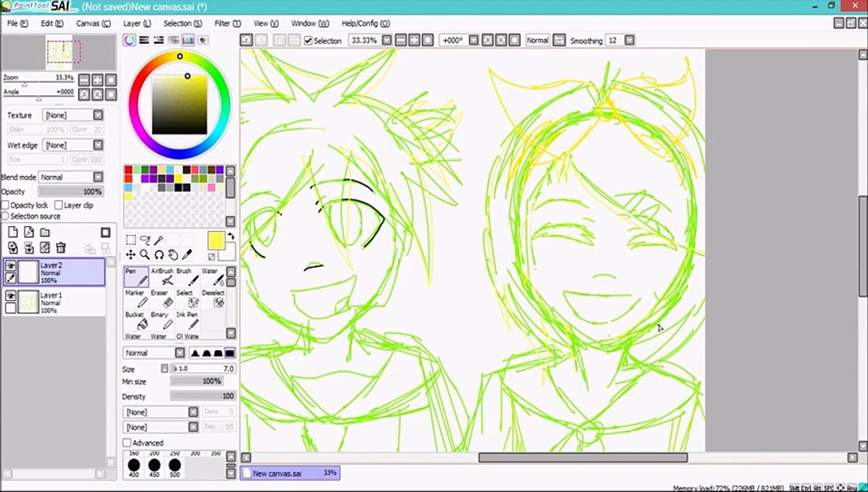Pick the rectangular selection tool

click(130, 240)
